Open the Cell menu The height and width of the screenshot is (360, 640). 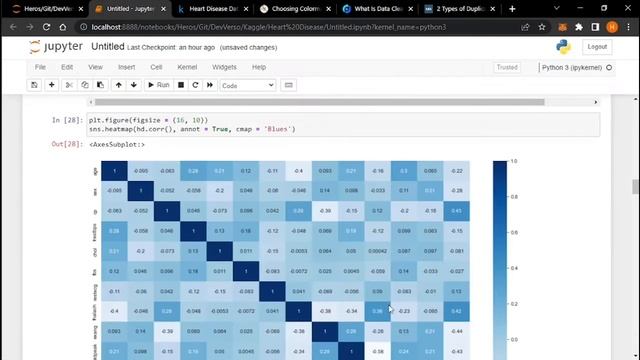click(x=156, y=67)
